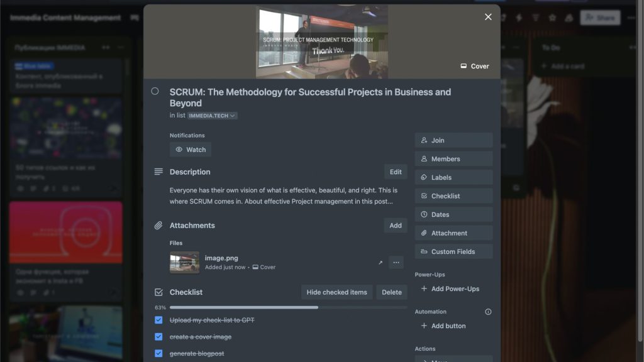Open the Members selector in the sidebar

453,159
